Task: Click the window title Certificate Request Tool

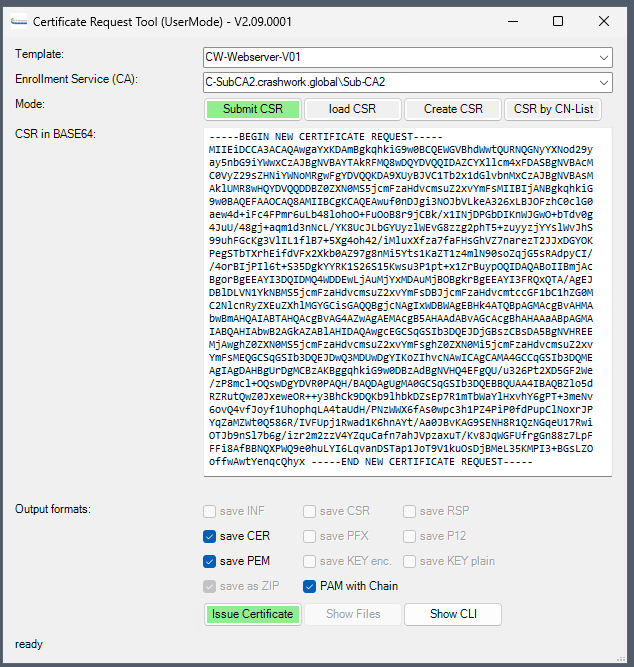Action: 162,22
